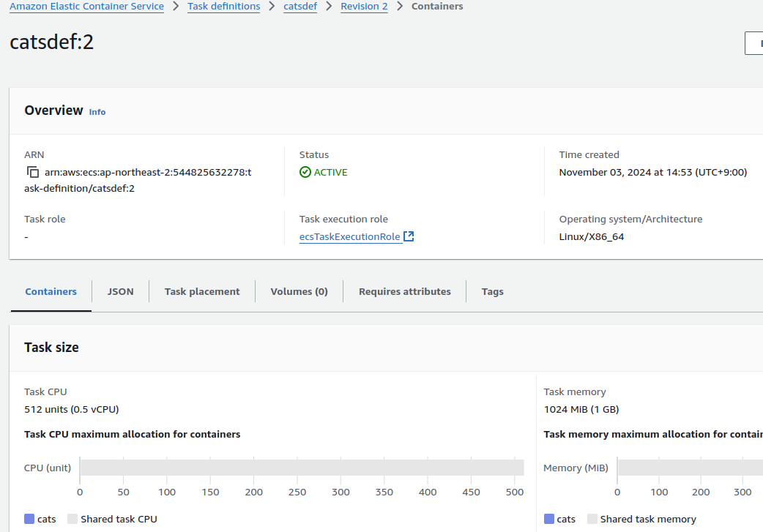
Task: Click breadcrumb chevron after Task definitions
Action: pos(272,7)
